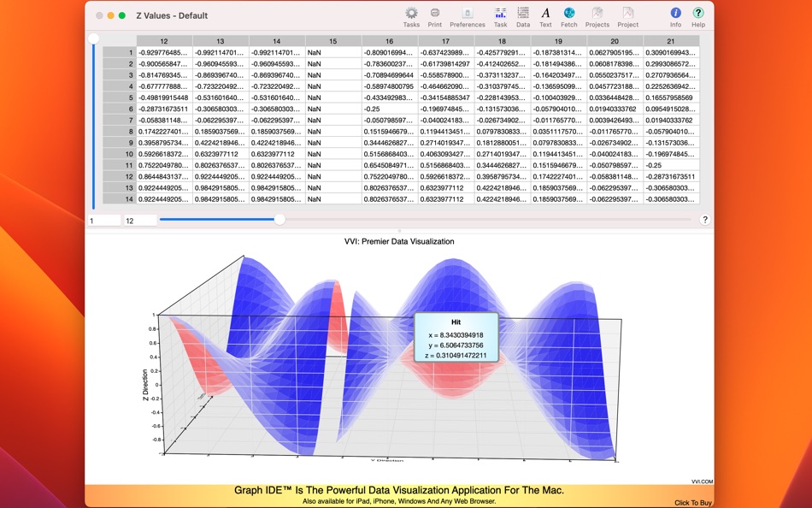The image size is (812, 508).
Task: Select row header 11
Action: coord(119,165)
